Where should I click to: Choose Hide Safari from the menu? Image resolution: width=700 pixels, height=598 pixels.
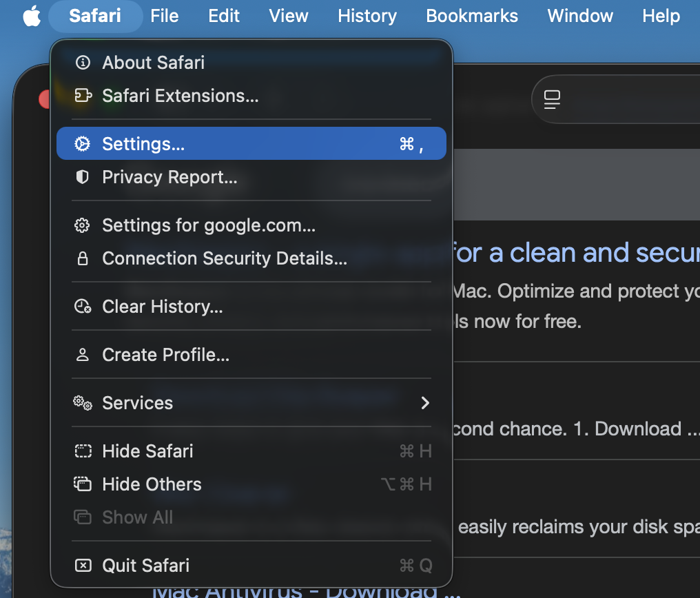[x=148, y=451]
